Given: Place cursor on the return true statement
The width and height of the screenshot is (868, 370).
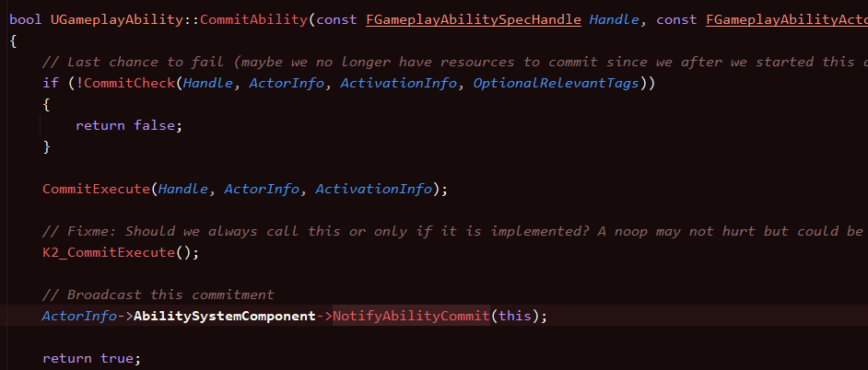Looking at the screenshot, I should (91, 358).
